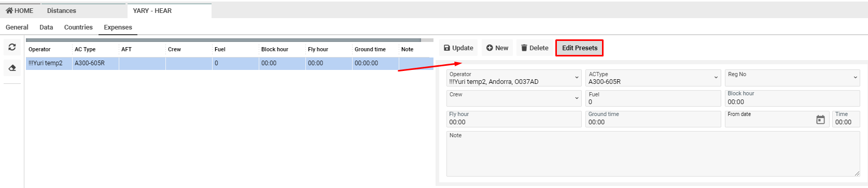Switch to the Distances tab

click(x=62, y=10)
